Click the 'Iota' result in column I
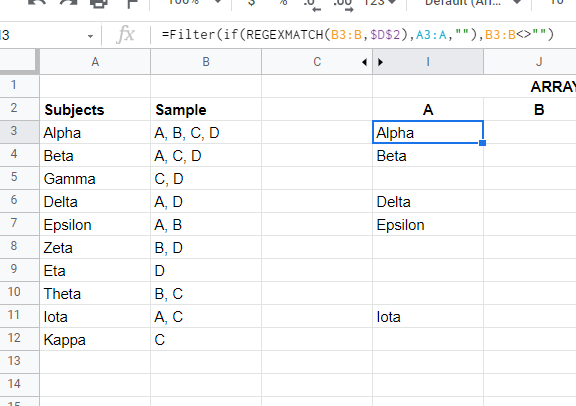 pyautogui.click(x=428, y=316)
